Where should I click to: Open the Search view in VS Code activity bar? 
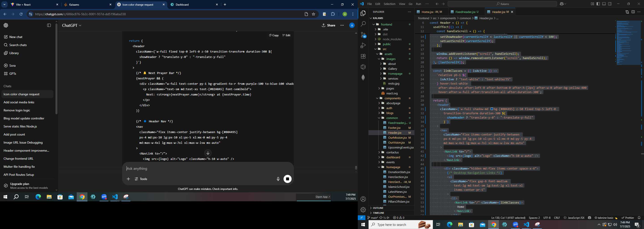(363, 24)
